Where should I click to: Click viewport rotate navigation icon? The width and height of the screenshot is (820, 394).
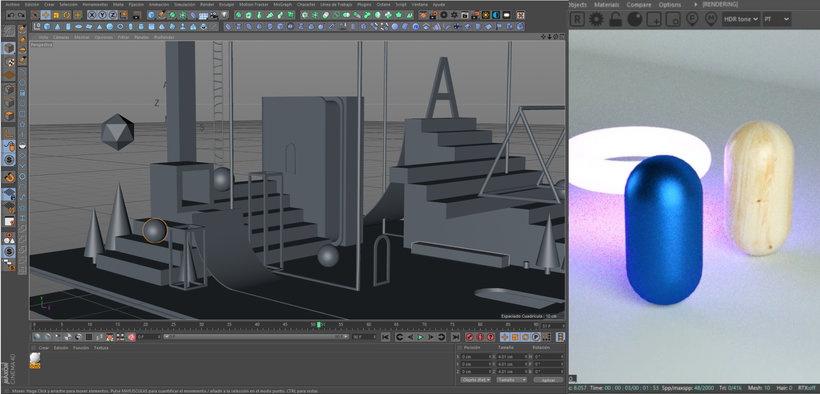[555, 36]
